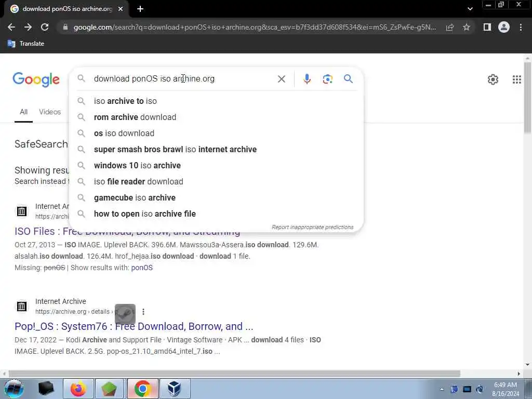Viewport: 532px width, 399px height.
Task: Choose suggestion 'gamecube iso archive'
Action: click(217, 198)
